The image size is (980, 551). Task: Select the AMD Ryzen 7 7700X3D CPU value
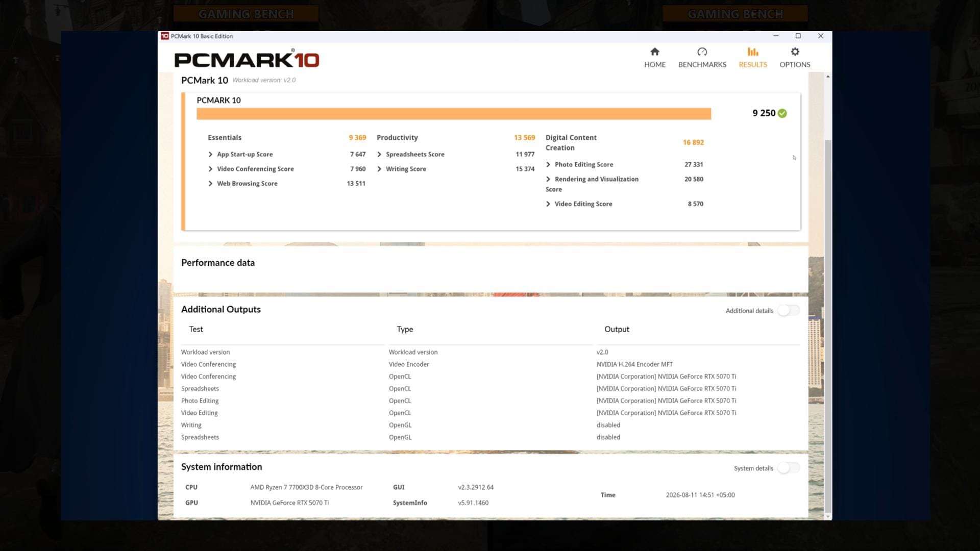[x=306, y=487]
